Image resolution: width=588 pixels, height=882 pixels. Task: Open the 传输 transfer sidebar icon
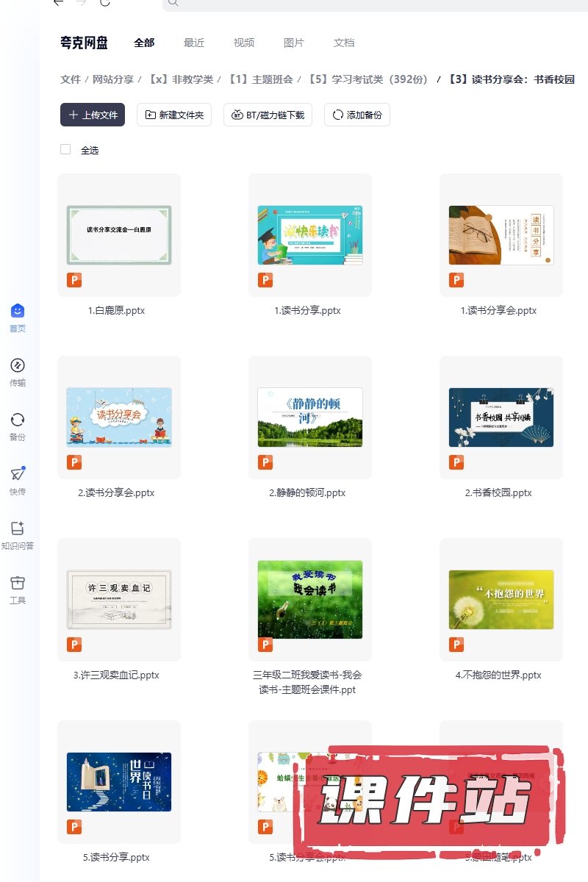coord(18,366)
